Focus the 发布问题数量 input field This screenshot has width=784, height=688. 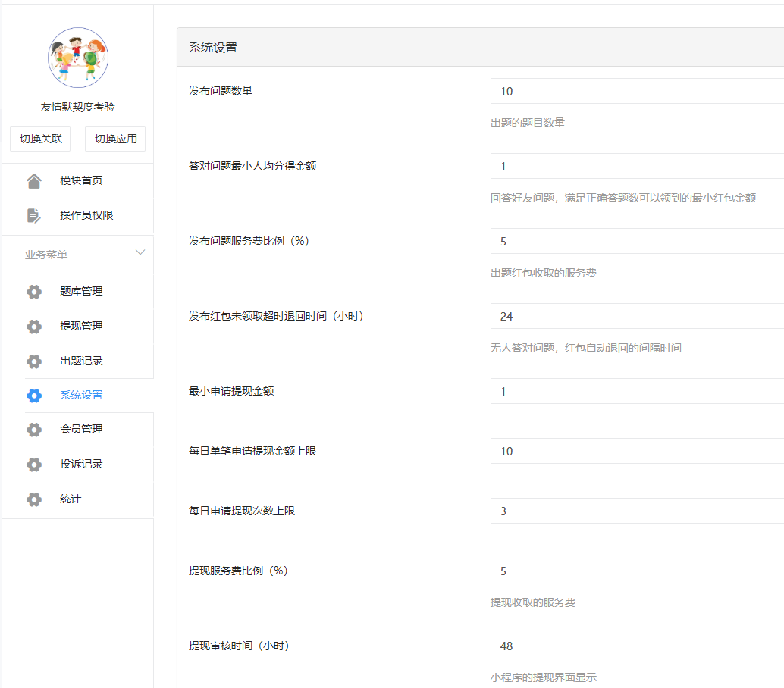(637, 92)
